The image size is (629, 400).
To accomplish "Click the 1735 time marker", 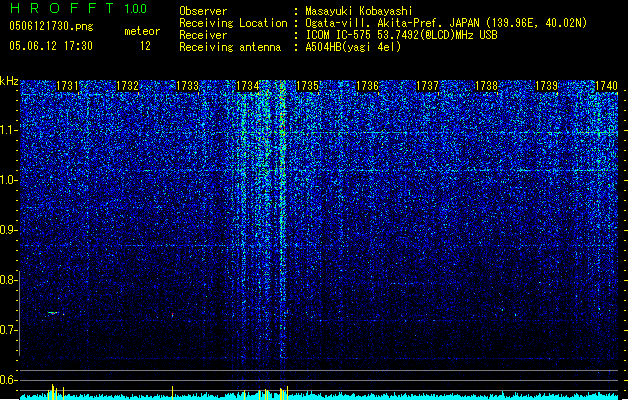I will 307,86.
